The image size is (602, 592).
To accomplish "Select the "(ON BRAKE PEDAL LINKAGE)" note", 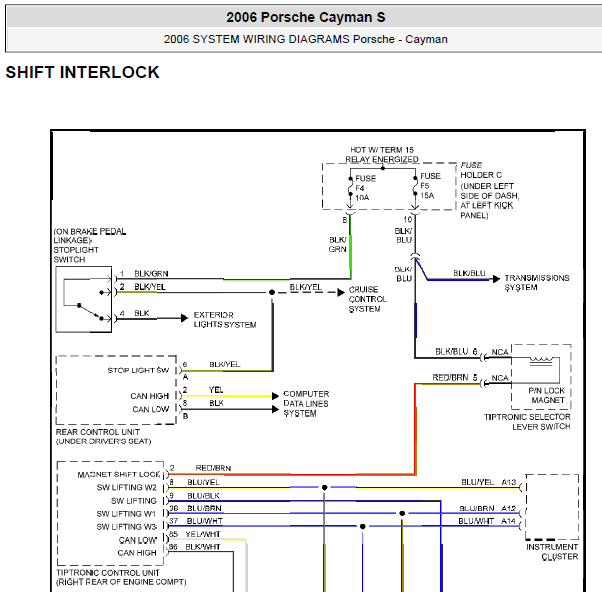I will click(90, 236).
